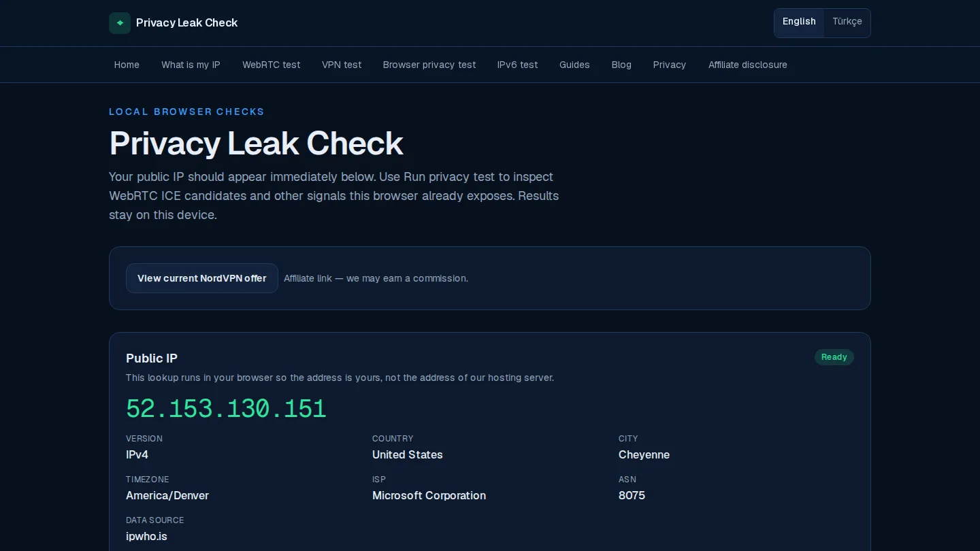Select the IP address 52.153.130.151
Image resolution: width=980 pixels, height=551 pixels.
pos(226,408)
